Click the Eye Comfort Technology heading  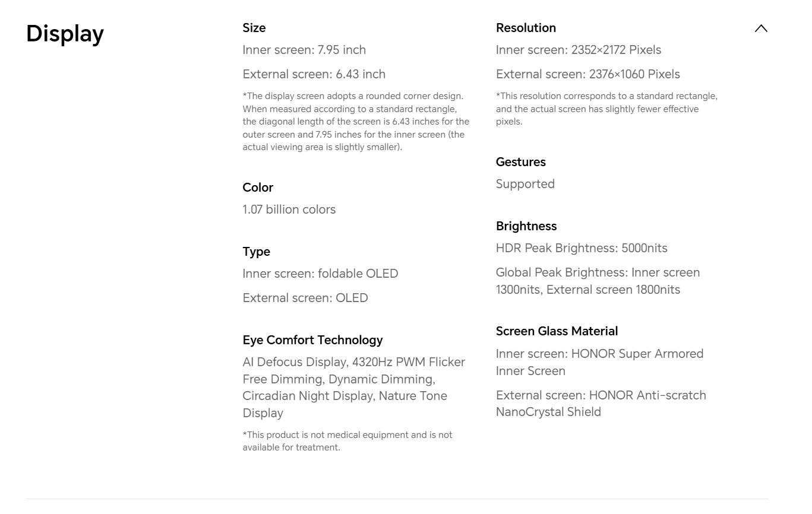point(312,340)
